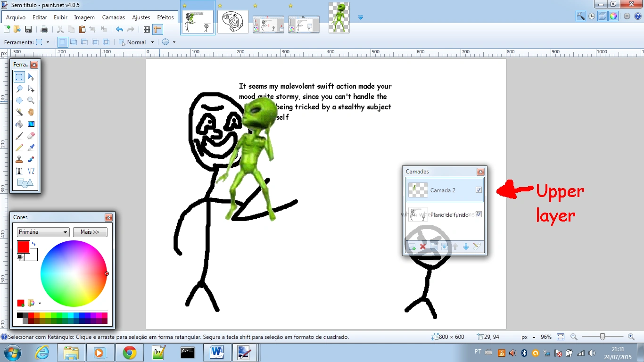Select the Clone Stamp tool
The height and width of the screenshot is (362, 644).
[x=19, y=159]
